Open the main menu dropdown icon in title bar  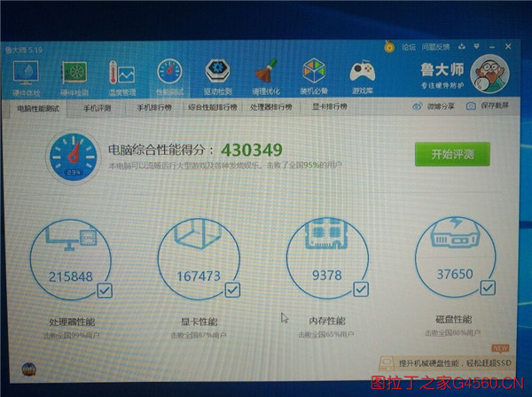pos(476,46)
